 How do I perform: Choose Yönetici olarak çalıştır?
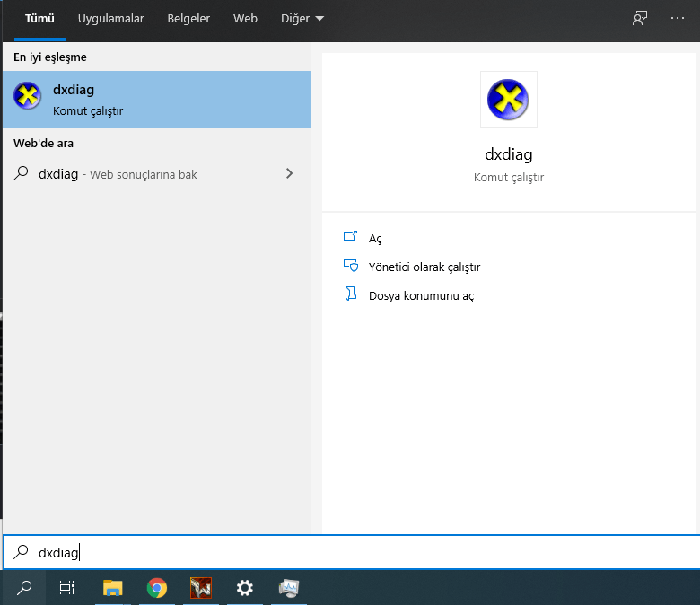pyautogui.click(x=424, y=267)
